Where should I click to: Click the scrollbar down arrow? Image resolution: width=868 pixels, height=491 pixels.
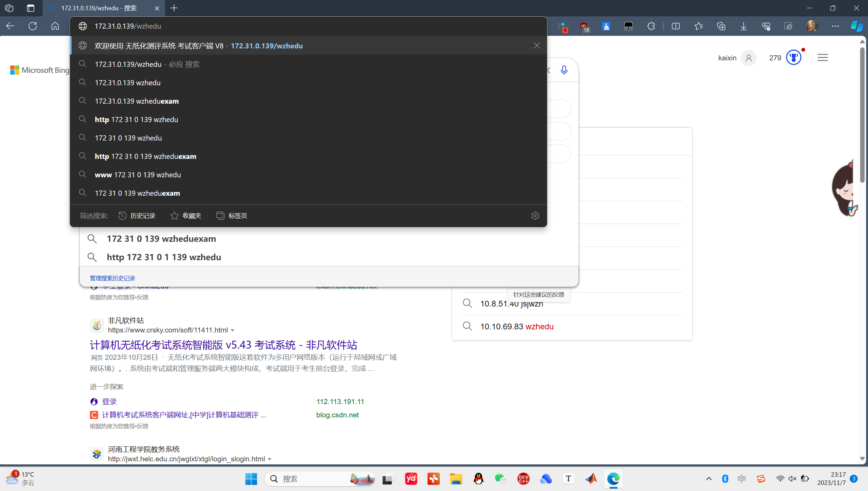pyautogui.click(x=862, y=459)
